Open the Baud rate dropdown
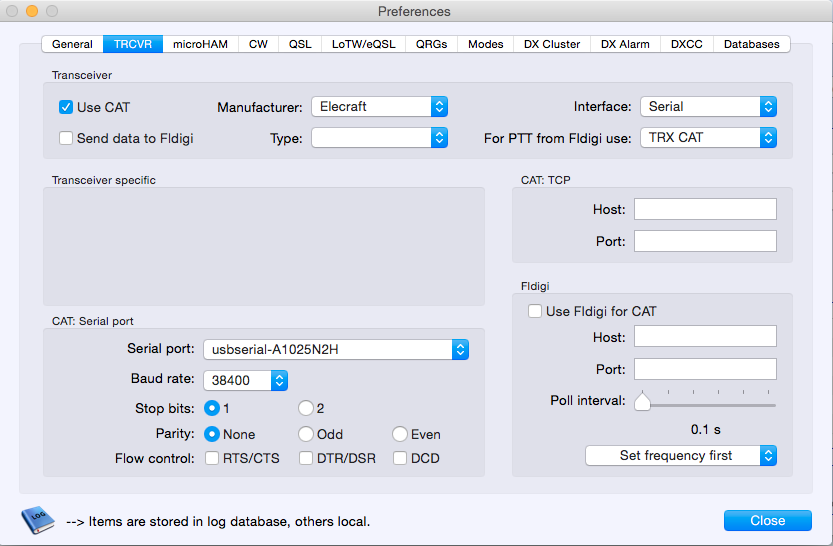The width and height of the screenshot is (833, 546). [x=246, y=380]
